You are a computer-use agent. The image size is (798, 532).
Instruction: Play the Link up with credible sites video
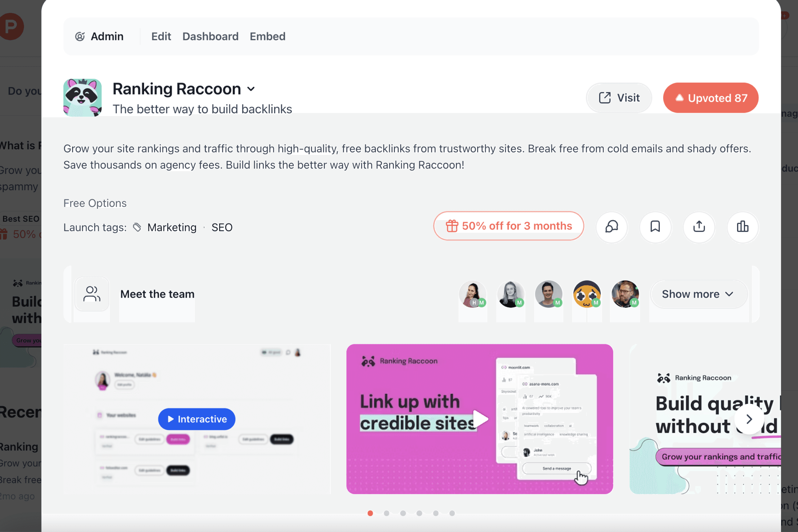pyautogui.click(x=480, y=419)
